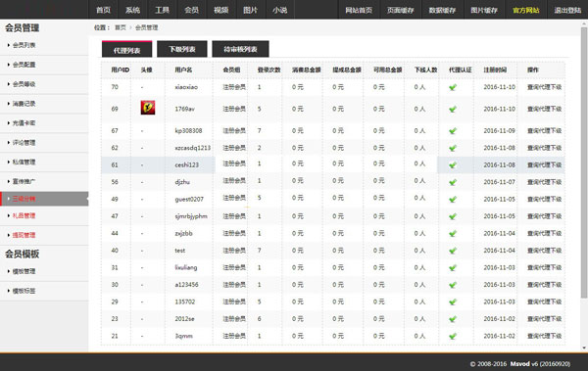The width and height of the screenshot is (588, 371).
Task: Click 查询代理下级 for user ceshi123
Action: pyautogui.click(x=544, y=164)
